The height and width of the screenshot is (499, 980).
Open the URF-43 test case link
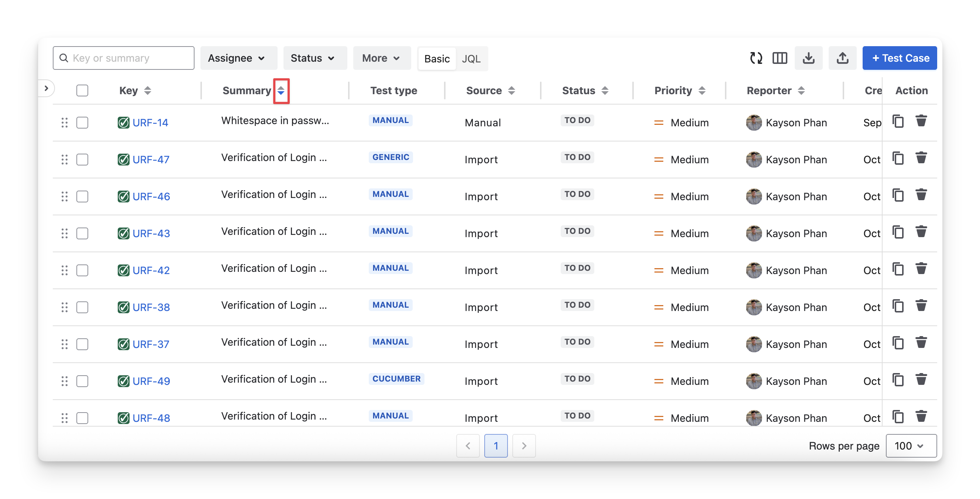[151, 233]
